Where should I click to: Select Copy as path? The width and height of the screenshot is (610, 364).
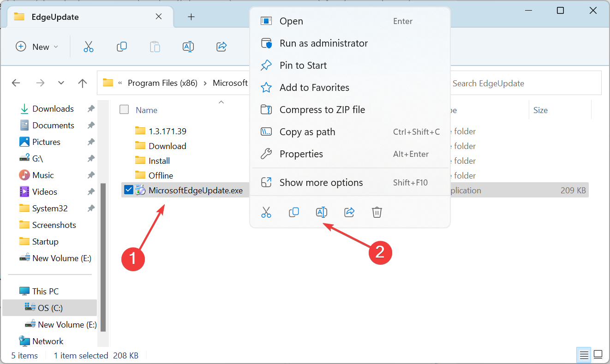coord(350,131)
